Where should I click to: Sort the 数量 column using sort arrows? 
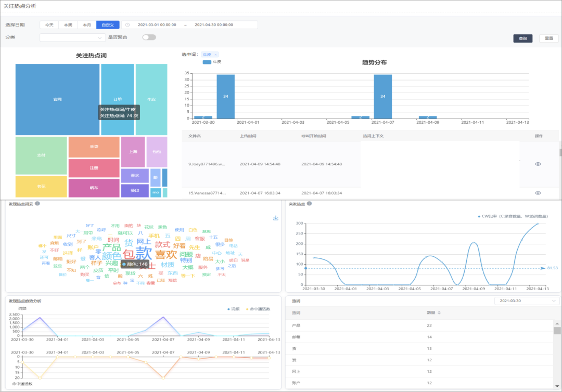pyautogui.click(x=440, y=312)
